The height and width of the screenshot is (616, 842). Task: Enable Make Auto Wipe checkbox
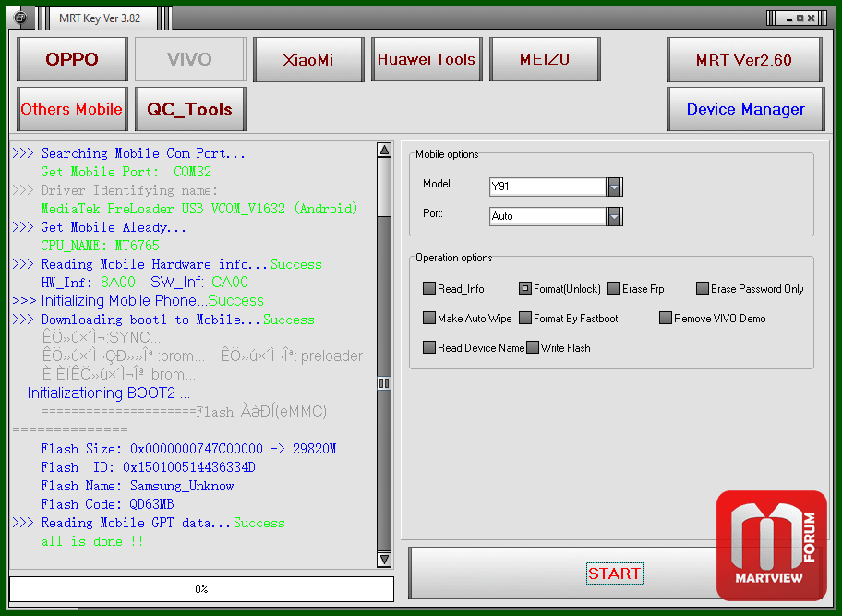[429, 318]
